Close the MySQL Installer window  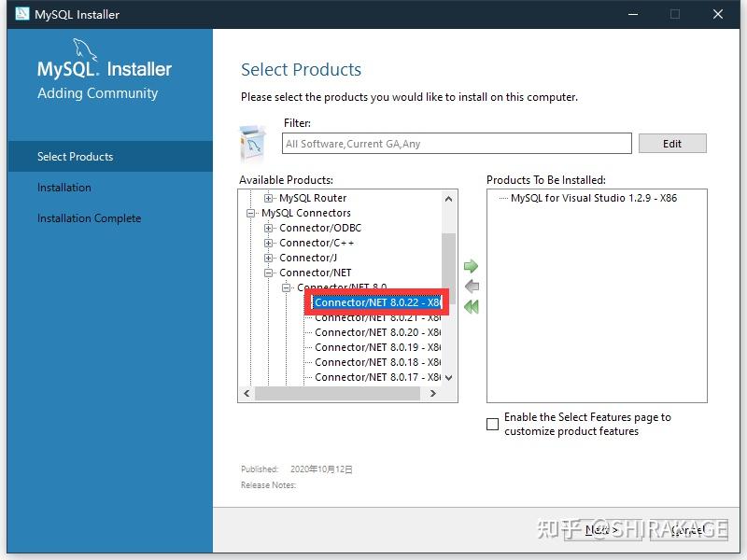click(718, 14)
